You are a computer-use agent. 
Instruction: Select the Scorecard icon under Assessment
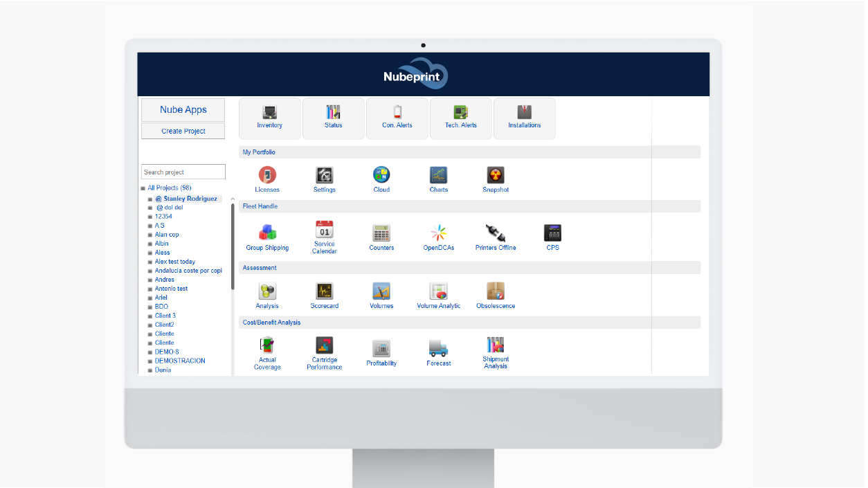[324, 291]
